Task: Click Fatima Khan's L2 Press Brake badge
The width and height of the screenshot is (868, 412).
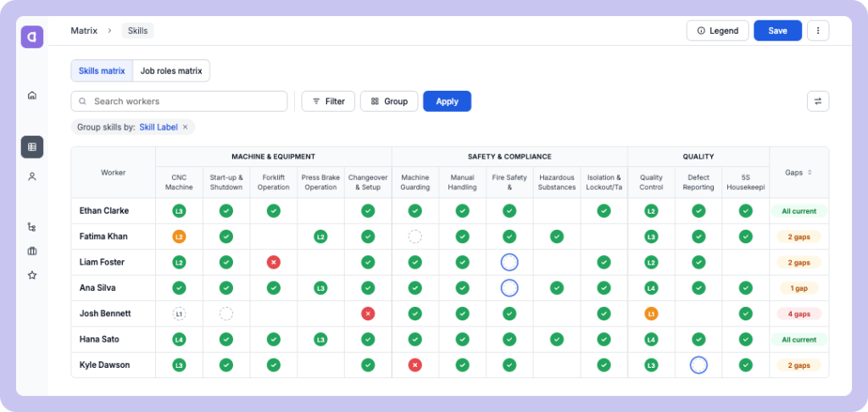Action: coord(320,237)
